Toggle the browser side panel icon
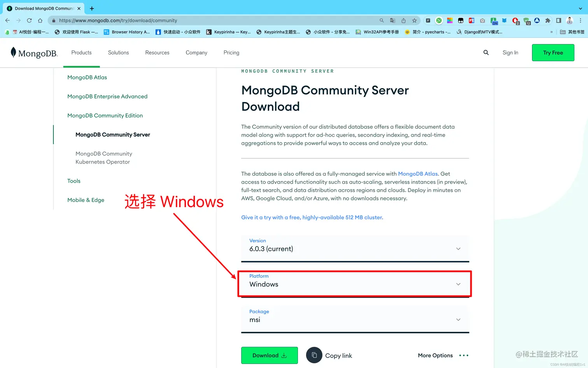This screenshot has width=588, height=368. click(x=558, y=20)
